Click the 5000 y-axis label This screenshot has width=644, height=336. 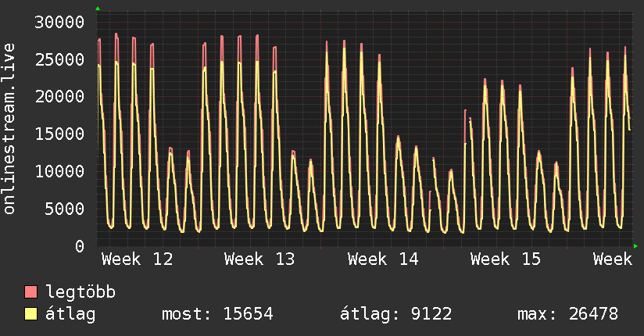[65, 209]
